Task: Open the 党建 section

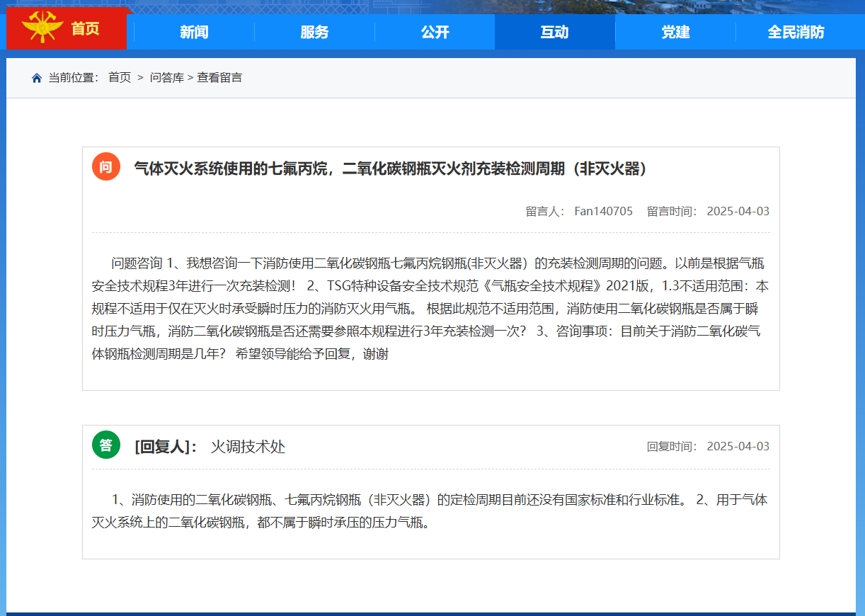Action: tap(675, 31)
